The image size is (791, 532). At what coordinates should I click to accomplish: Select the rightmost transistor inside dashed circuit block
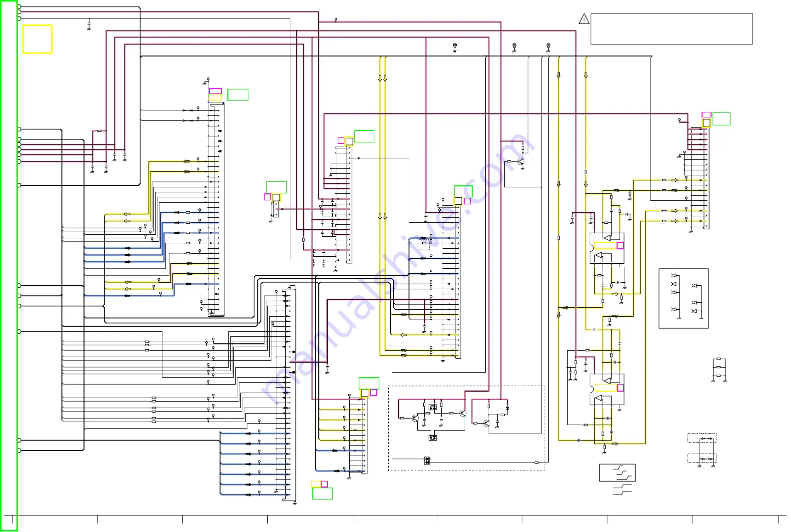coord(486,424)
